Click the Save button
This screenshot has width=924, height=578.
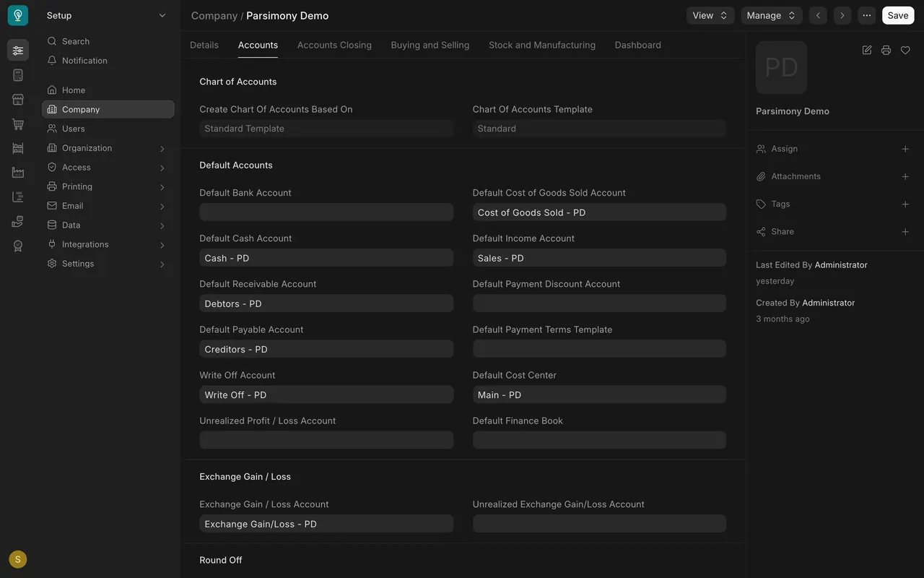898,15
